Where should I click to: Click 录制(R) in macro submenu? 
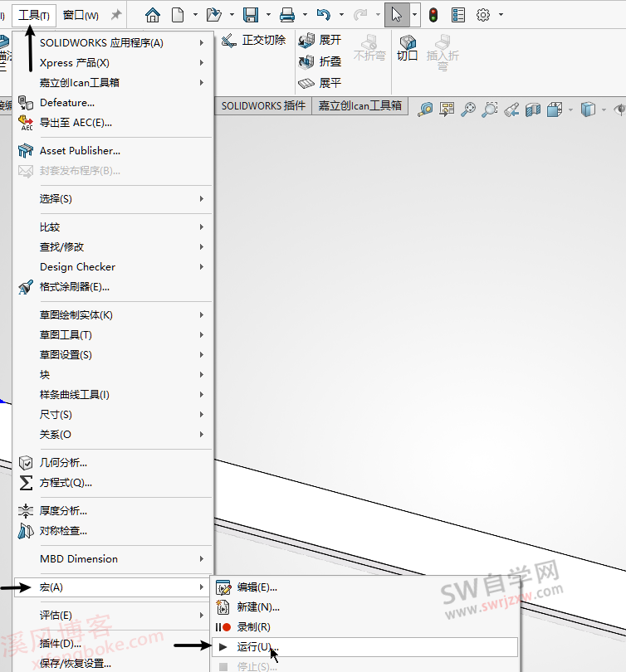coord(364,627)
